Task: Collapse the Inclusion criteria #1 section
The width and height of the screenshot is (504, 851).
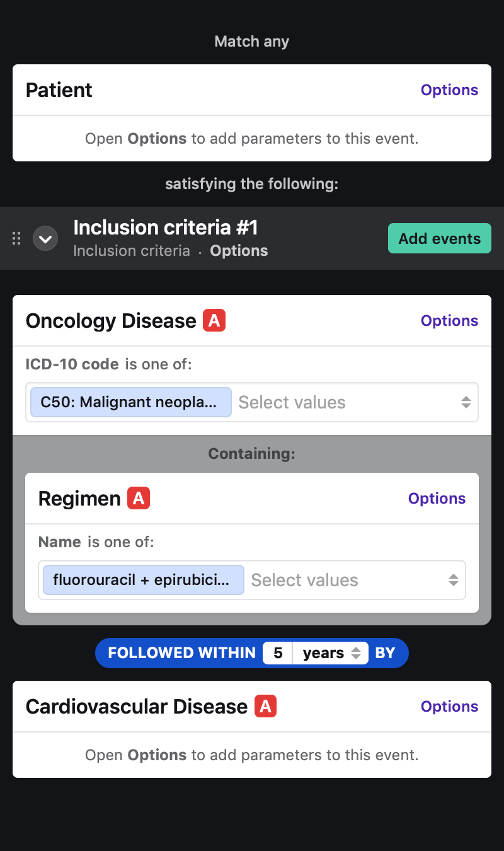Action: [45, 239]
